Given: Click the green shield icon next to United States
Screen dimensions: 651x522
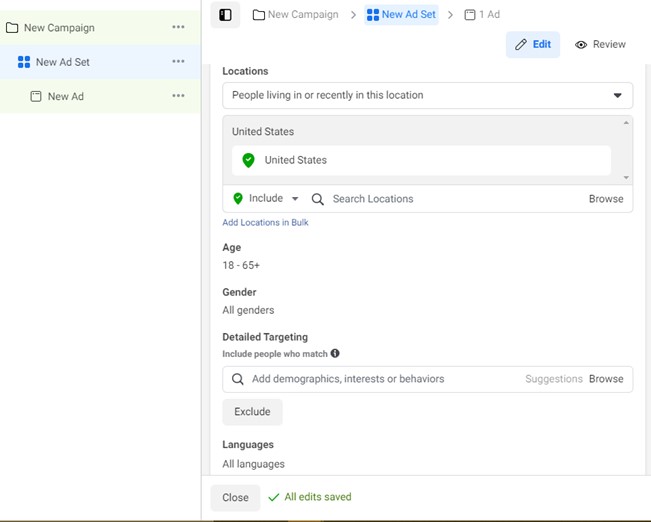Looking at the screenshot, I should click(x=249, y=160).
